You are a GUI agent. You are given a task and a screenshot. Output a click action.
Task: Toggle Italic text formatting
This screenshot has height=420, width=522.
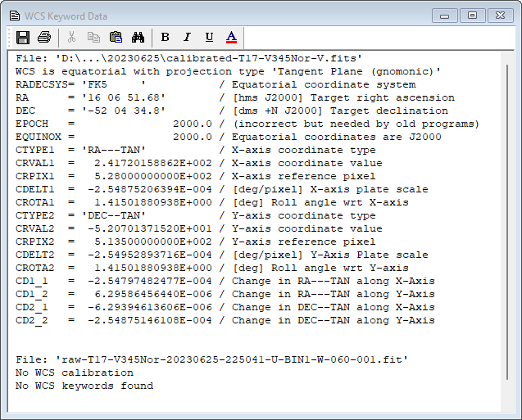coord(187,37)
